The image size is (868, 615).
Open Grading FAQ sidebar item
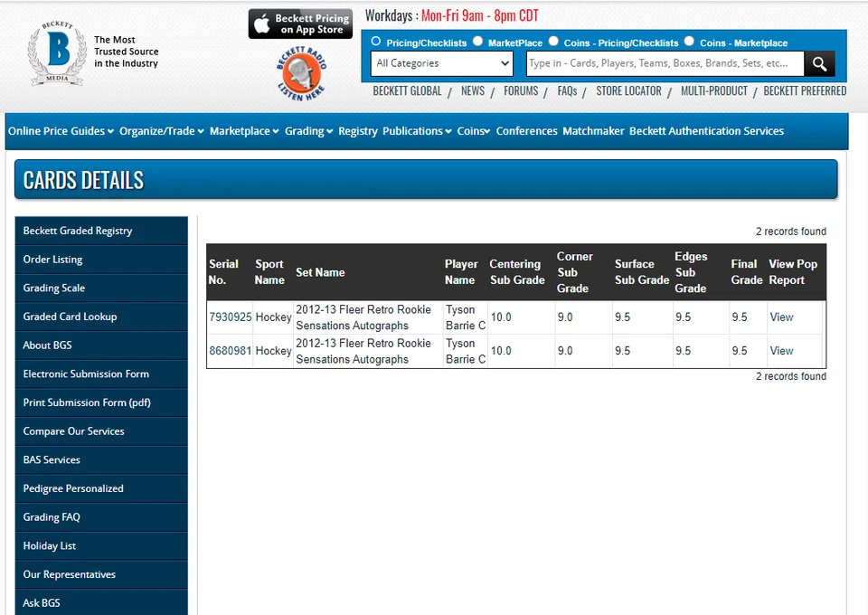click(x=101, y=517)
